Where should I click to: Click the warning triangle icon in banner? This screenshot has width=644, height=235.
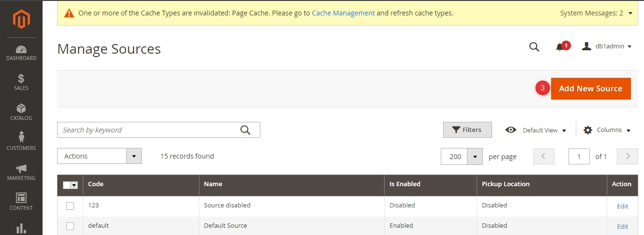(x=69, y=13)
